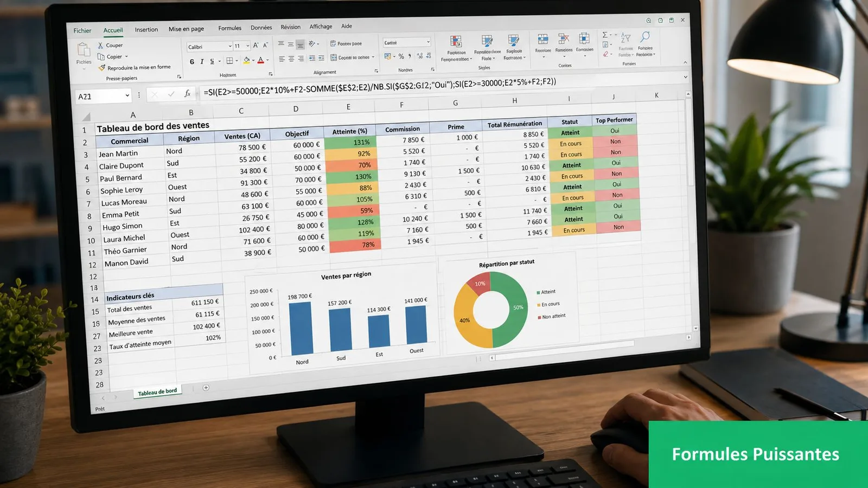The width and height of the screenshot is (868, 488).
Task: Open the Fichier menu
Action: coord(82,31)
